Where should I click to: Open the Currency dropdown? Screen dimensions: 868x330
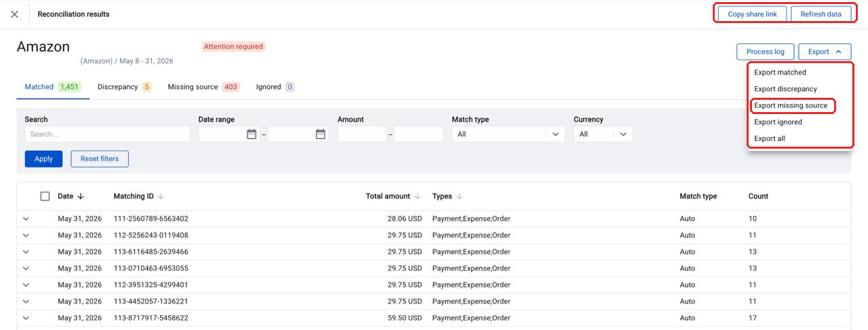(x=603, y=134)
